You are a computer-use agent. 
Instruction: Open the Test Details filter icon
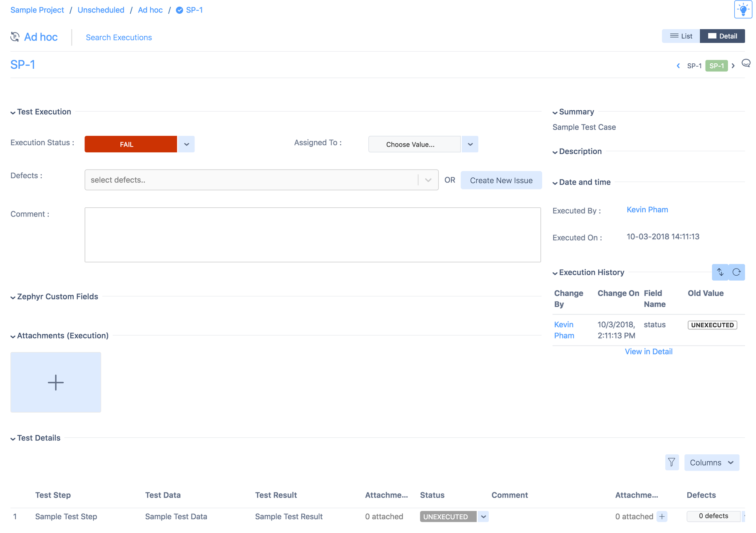tap(671, 463)
